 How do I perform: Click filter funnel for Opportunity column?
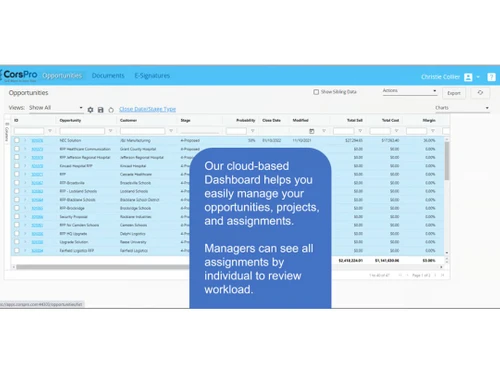tap(110, 131)
